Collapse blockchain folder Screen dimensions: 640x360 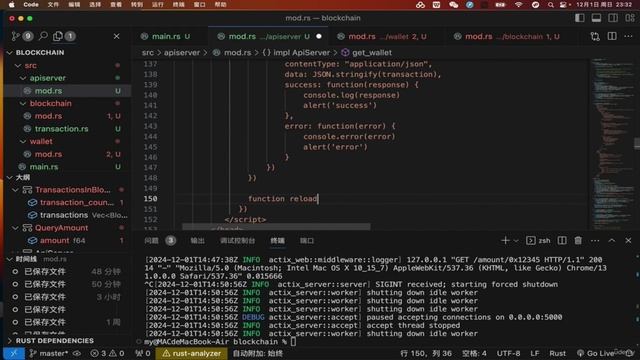click(x=23, y=103)
